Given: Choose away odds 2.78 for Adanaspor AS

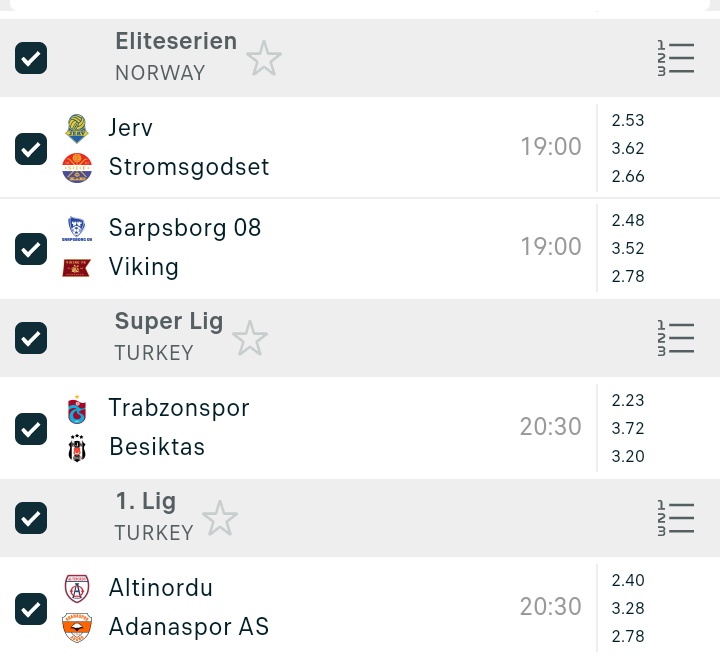Looking at the screenshot, I should [628, 636].
